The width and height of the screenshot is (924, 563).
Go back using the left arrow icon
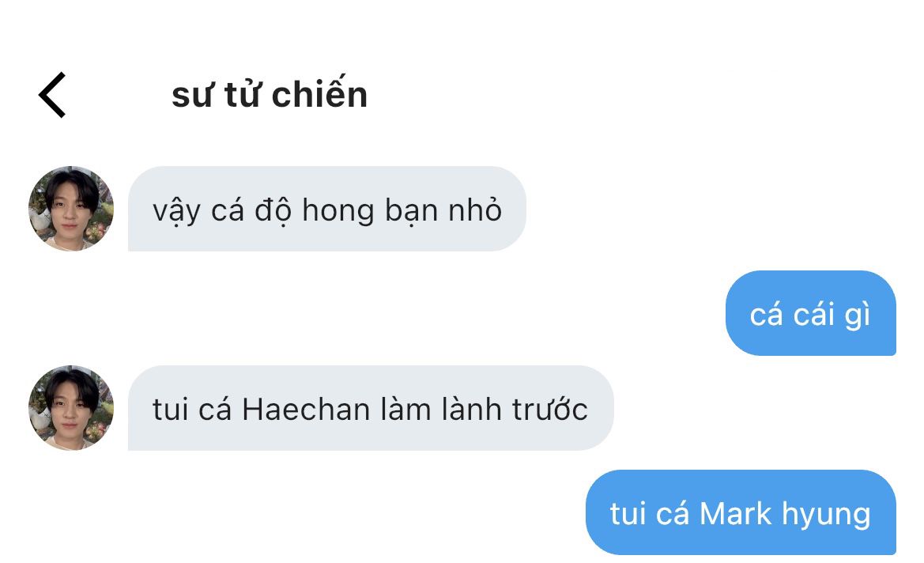pos(52,95)
